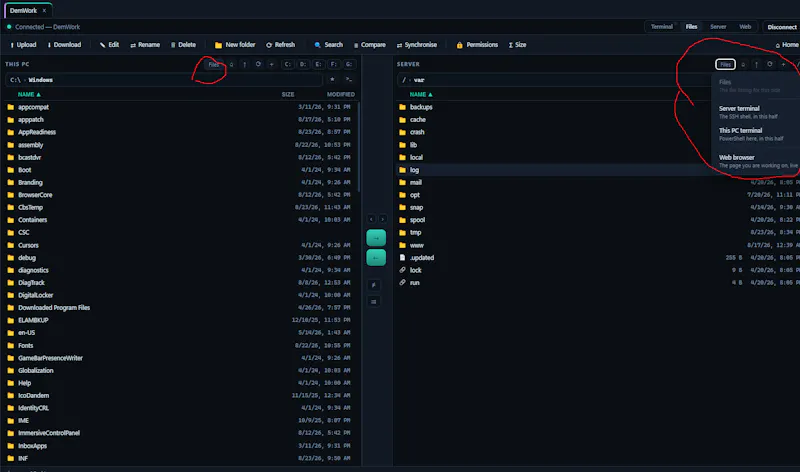Open the This PC pane mode Files dropdown
This screenshot has width=800, height=472.
(x=214, y=64)
